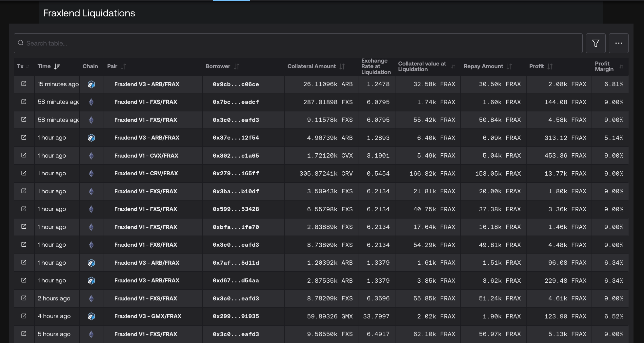This screenshot has width=644, height=343.
Task: Sort by Collateral Amount column
Action: [342, 67]
